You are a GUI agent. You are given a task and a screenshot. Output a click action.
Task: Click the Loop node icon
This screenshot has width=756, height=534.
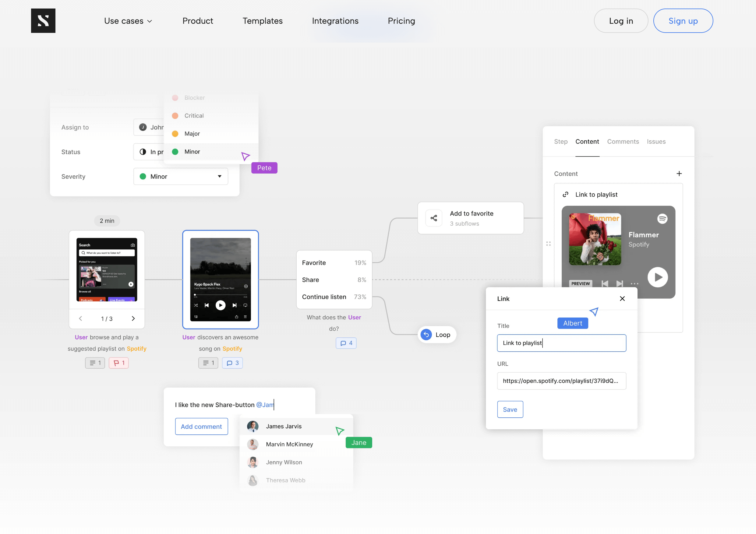coord(426,335)
